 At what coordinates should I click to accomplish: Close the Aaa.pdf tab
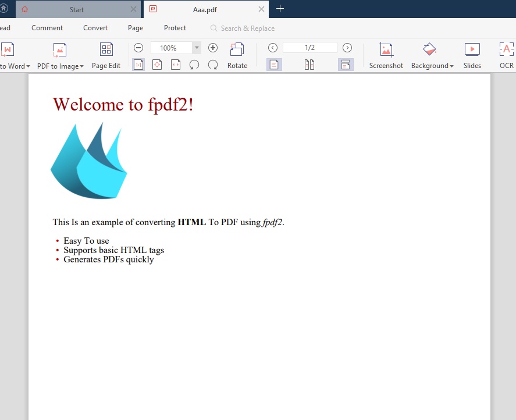click(261, 9)
